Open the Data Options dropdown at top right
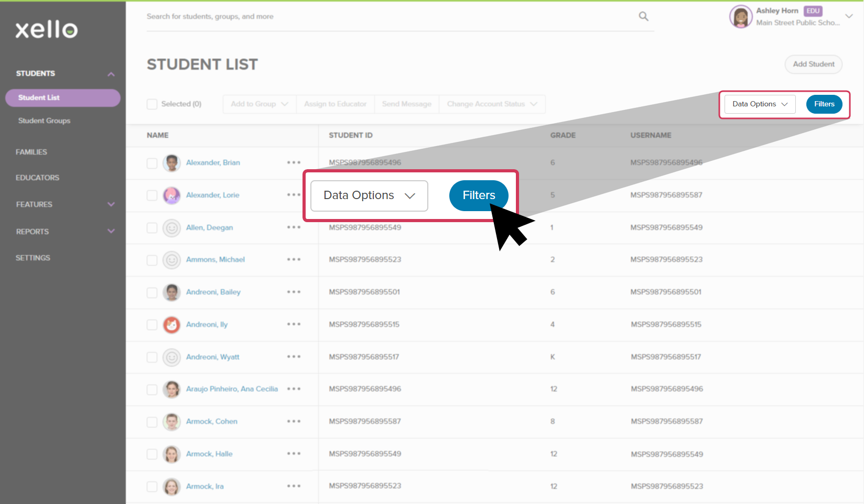Image resolution: width=864 pixels, height=504 pixels. point(760,104)
